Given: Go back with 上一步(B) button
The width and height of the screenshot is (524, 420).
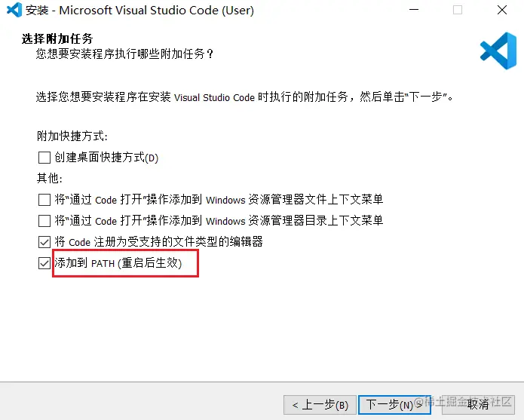Looking at the screenshot, I should 320,405.
